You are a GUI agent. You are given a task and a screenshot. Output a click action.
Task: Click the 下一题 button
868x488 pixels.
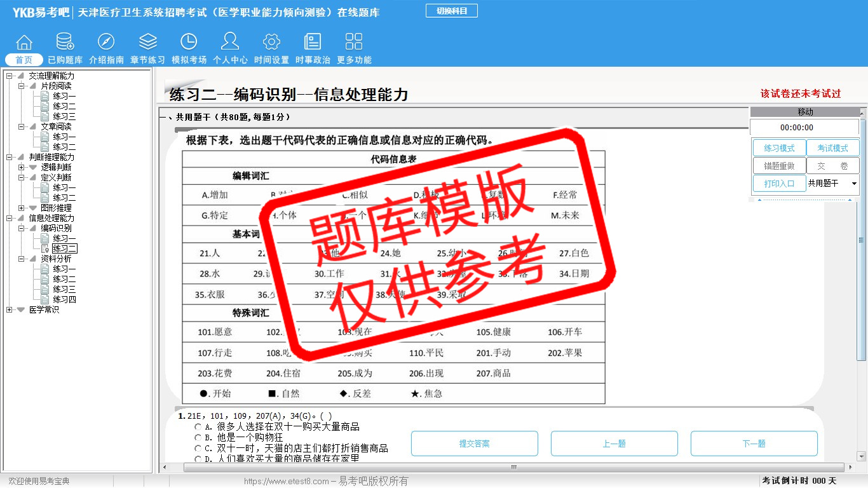[754, 444]
